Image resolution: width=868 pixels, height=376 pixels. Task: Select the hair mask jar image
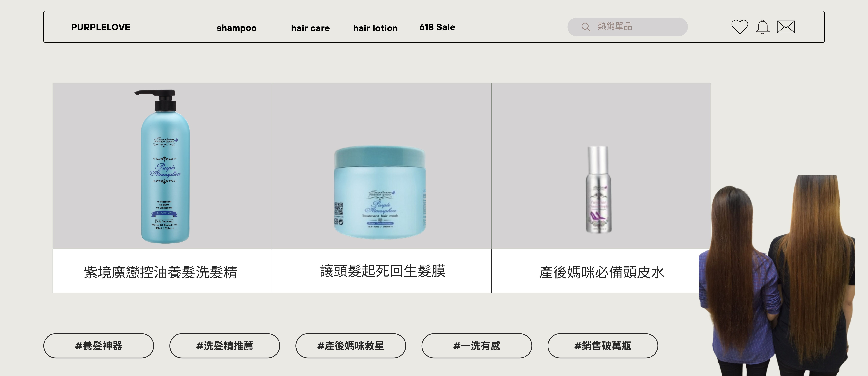tap(380, 192)
